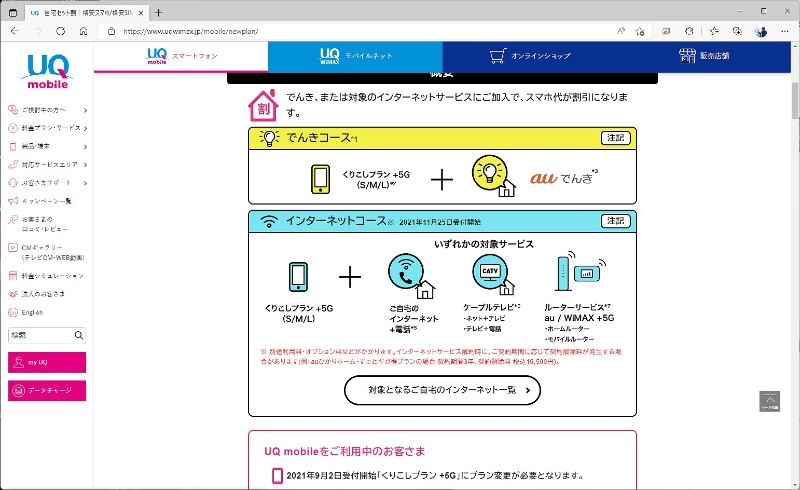Click the page vertical scrollbar thumb

pos(795,100)
